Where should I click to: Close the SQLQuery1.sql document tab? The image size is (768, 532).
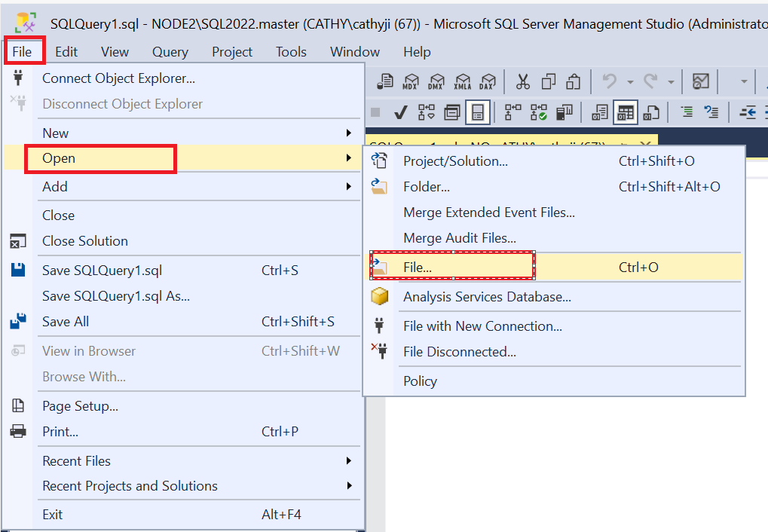[645, 142]
